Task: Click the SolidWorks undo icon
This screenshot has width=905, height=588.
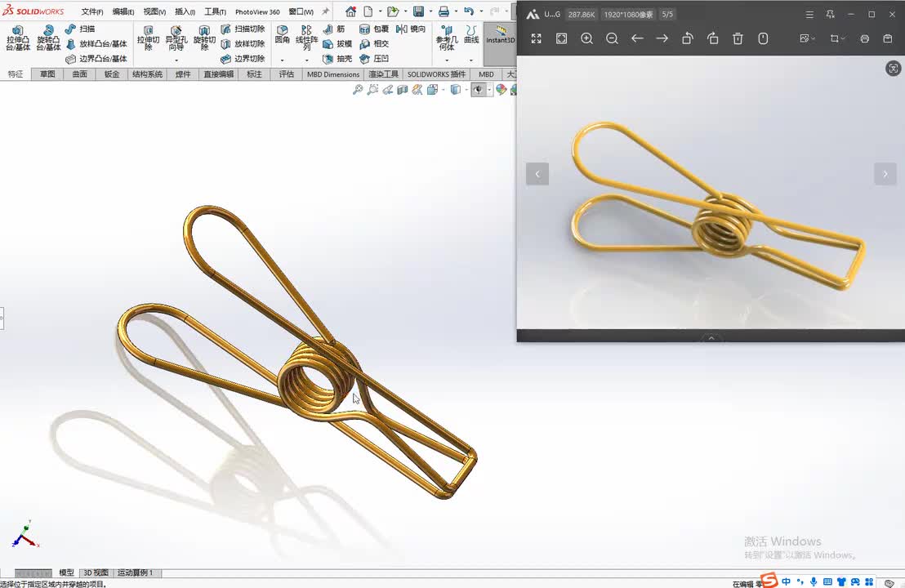Action: 469,11
